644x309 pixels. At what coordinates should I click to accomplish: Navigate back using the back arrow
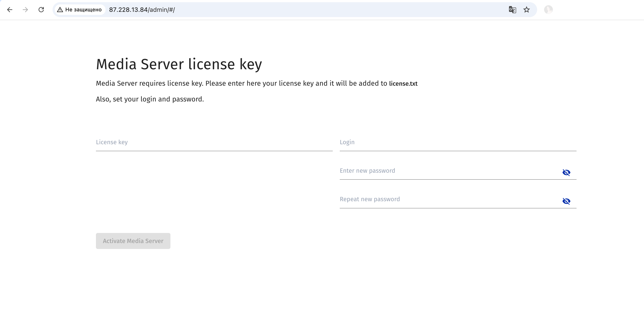pos(10,9)
